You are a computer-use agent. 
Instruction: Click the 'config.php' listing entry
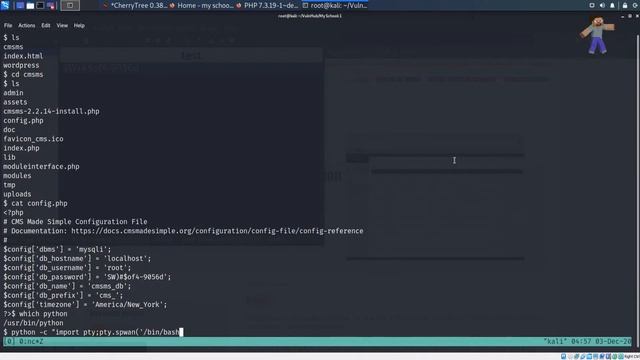pyautogui.click(x=23, y=121)
